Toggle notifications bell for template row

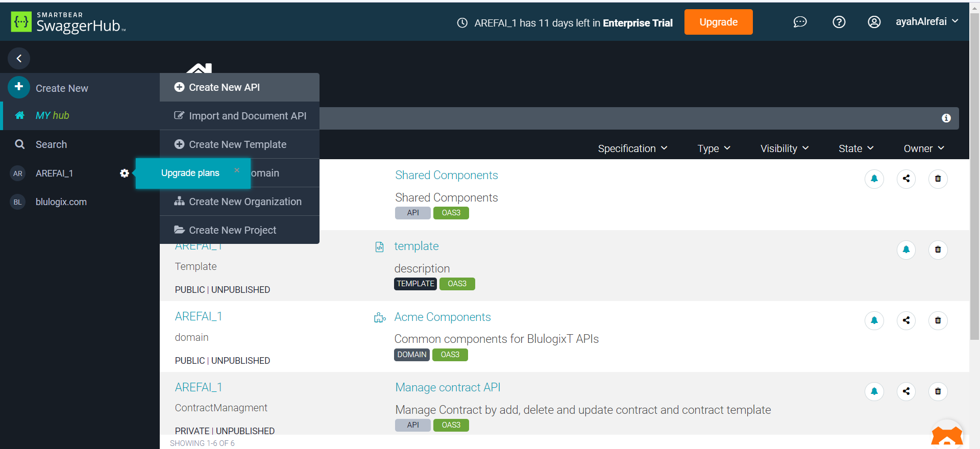pyautogui.click(x=906, y=250)
